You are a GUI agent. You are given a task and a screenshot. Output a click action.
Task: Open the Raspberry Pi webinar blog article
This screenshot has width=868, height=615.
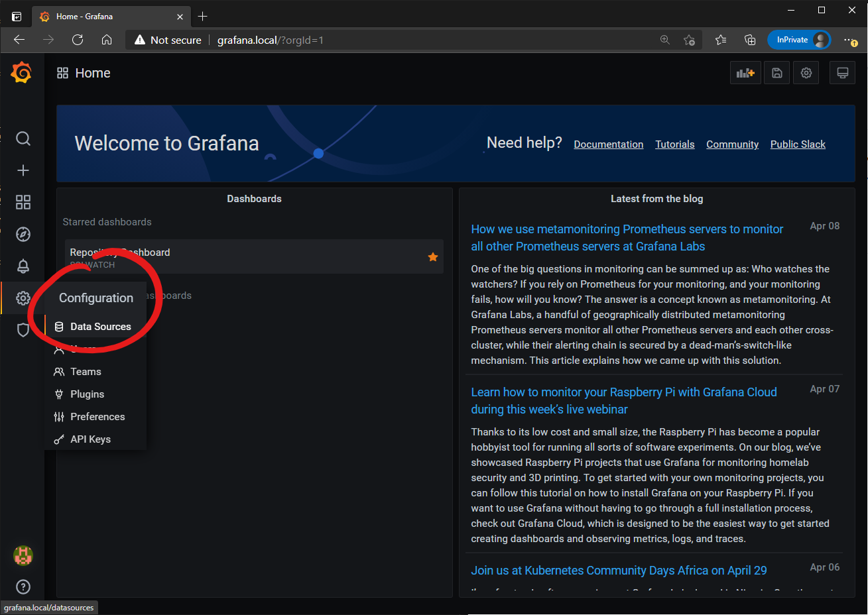[x=624, y=401]
